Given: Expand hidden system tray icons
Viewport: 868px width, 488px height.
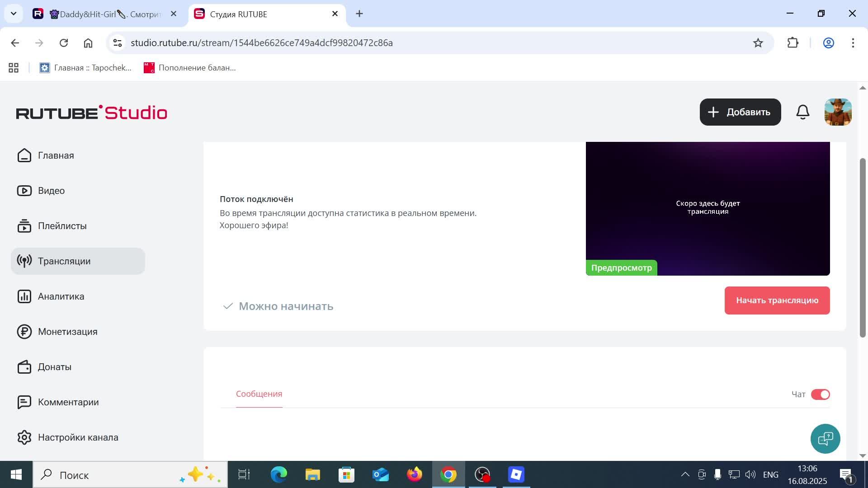Looking at the screenshot, I should click(685, 474).
